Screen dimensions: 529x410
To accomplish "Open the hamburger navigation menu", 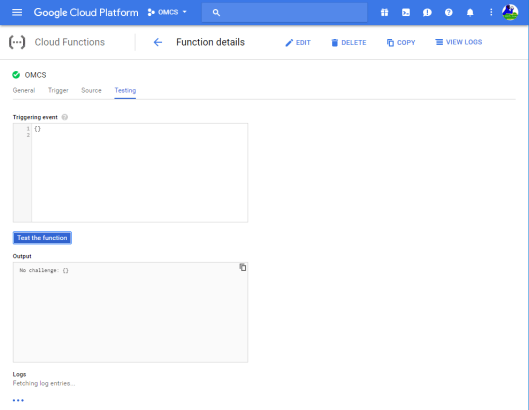I will 17,12.
